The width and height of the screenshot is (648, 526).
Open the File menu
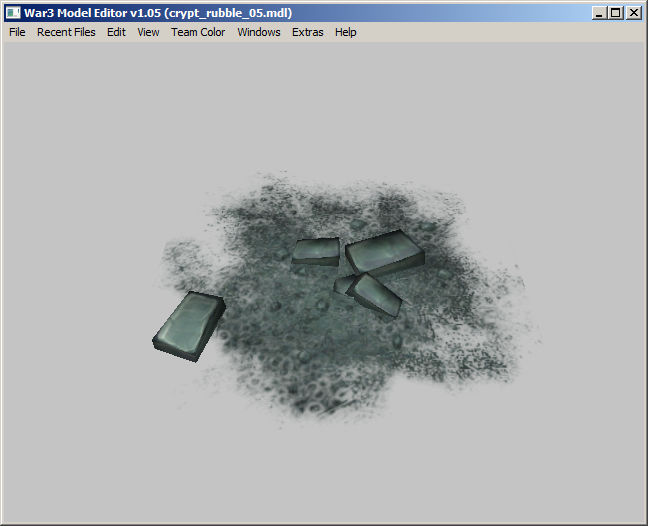click(17, 32)
